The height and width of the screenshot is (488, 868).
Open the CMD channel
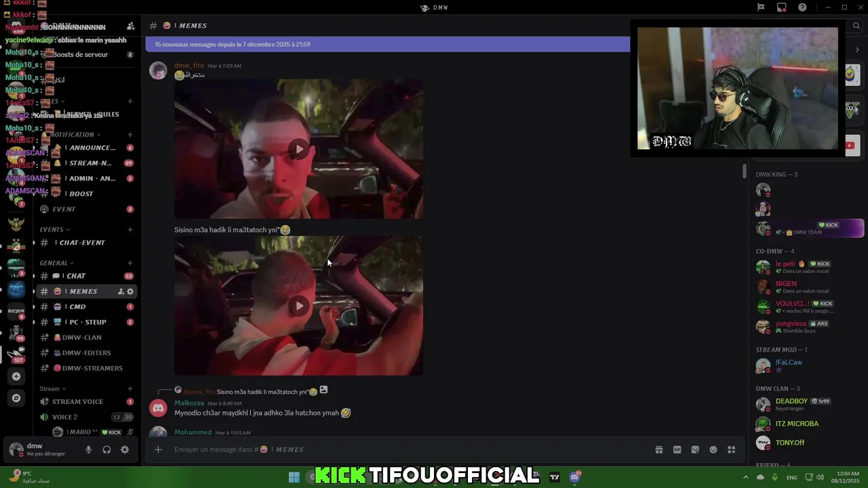coord(87,307)
